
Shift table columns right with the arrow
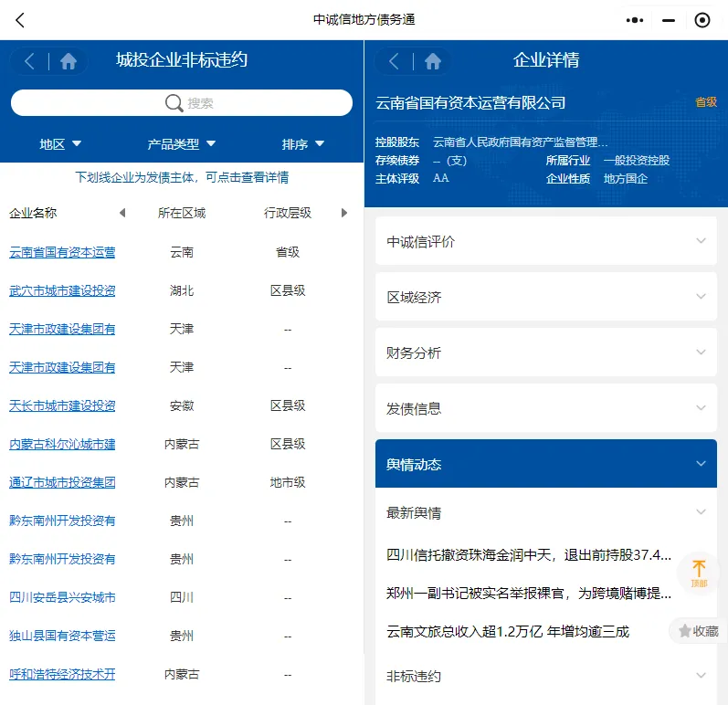coord(344,213)
